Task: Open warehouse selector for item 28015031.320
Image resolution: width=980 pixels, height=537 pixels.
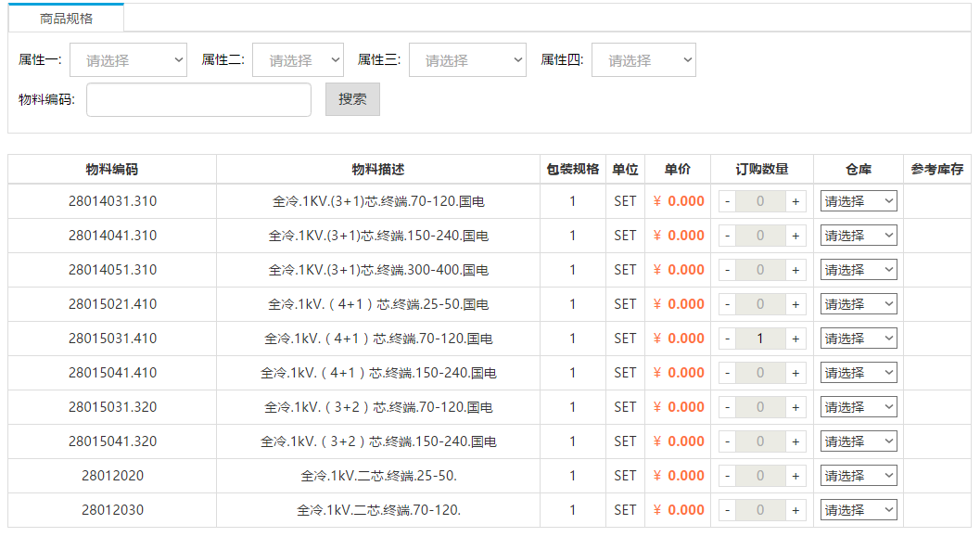Action: pyautogui.click(x=858, y=406)
